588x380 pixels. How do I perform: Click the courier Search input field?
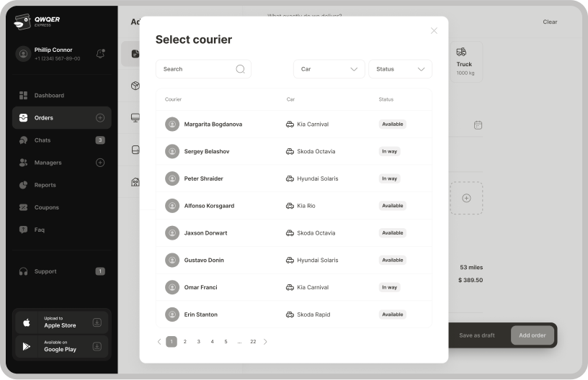[195, 69]
